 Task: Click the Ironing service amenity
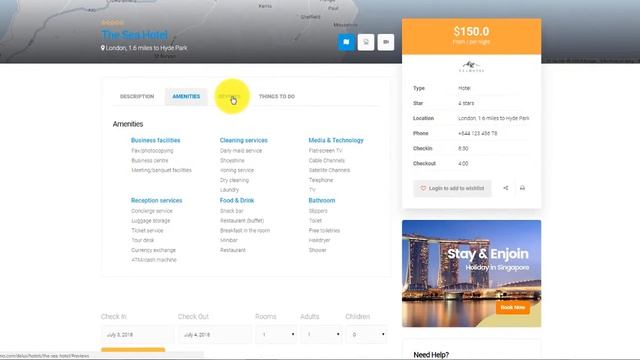coord(237,170)
